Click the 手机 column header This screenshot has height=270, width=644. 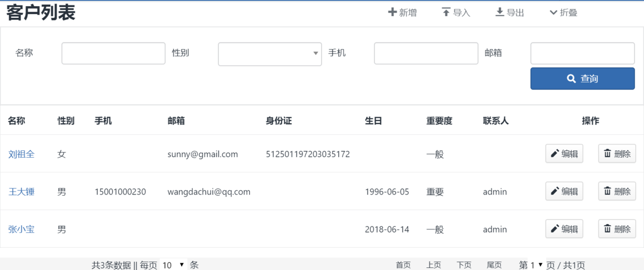(x=103, y=121)
